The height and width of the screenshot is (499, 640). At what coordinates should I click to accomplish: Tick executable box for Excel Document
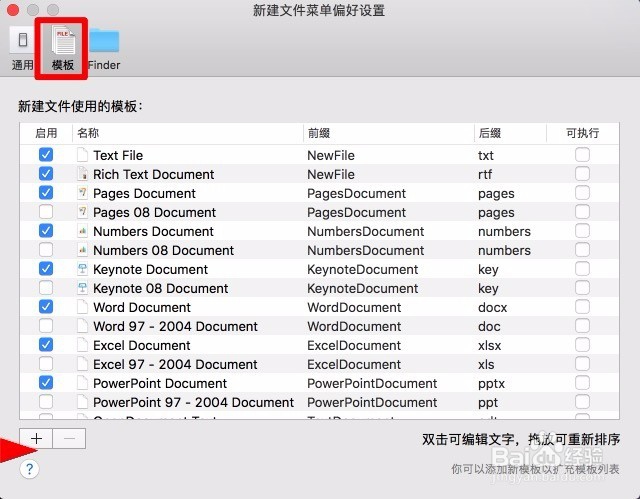point(582,345)
